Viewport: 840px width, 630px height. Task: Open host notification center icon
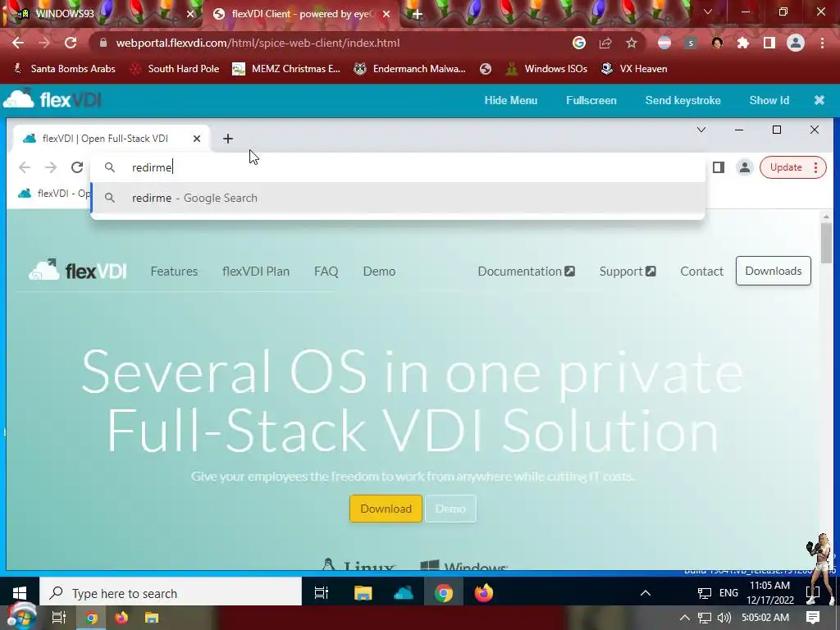click(x=813, y=618)
